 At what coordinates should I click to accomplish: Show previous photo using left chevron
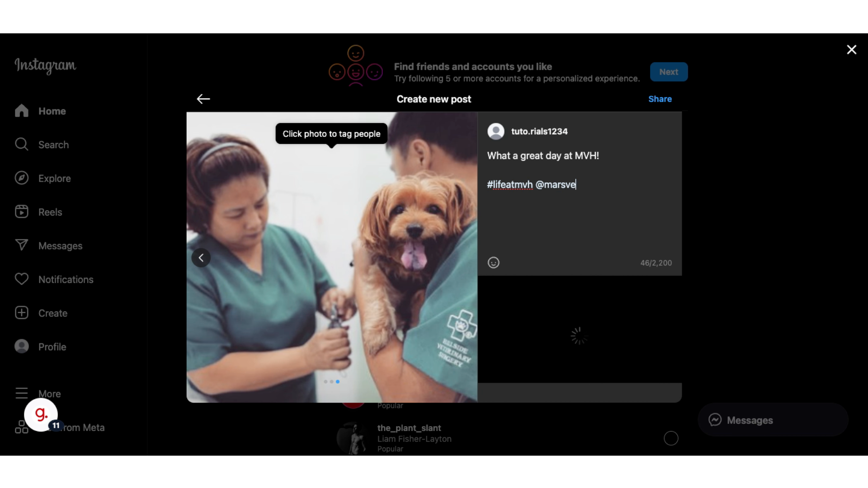tap(201, 258)
